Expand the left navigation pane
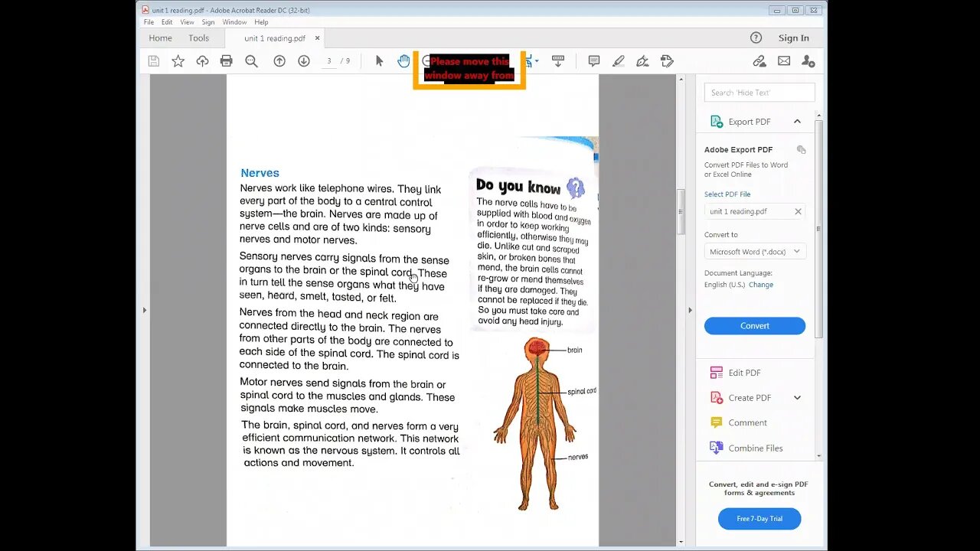Image resolution: width=980 pixels, height=551 pixels. coord(144,310)
